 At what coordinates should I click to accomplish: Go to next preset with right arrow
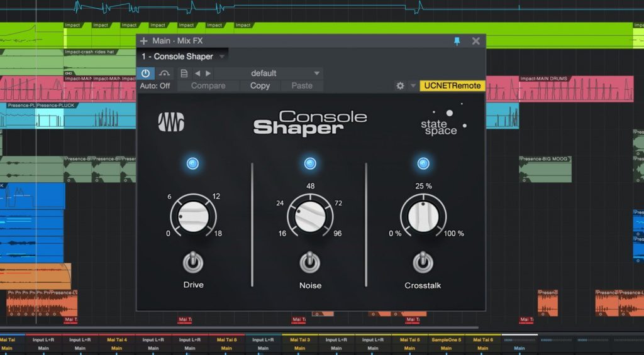click(x=208, y=74)
